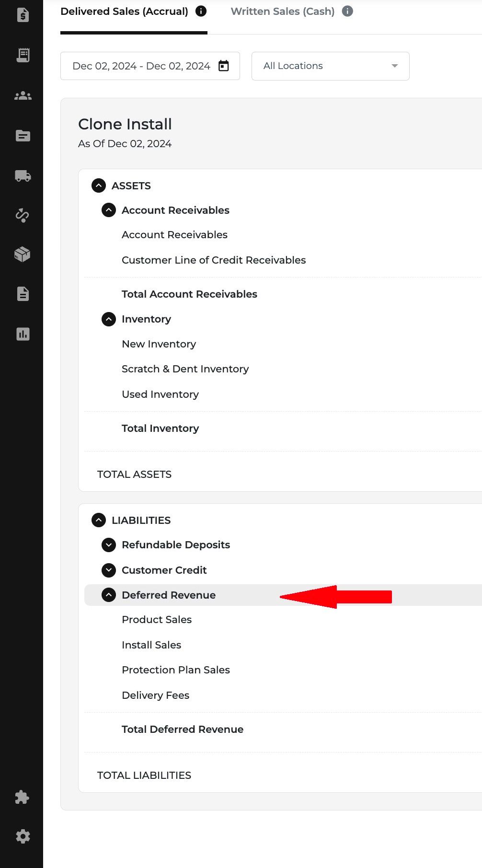Collapse the Deferred Revenue group
This screenshot has width=482, height=868.
[109, 595]
